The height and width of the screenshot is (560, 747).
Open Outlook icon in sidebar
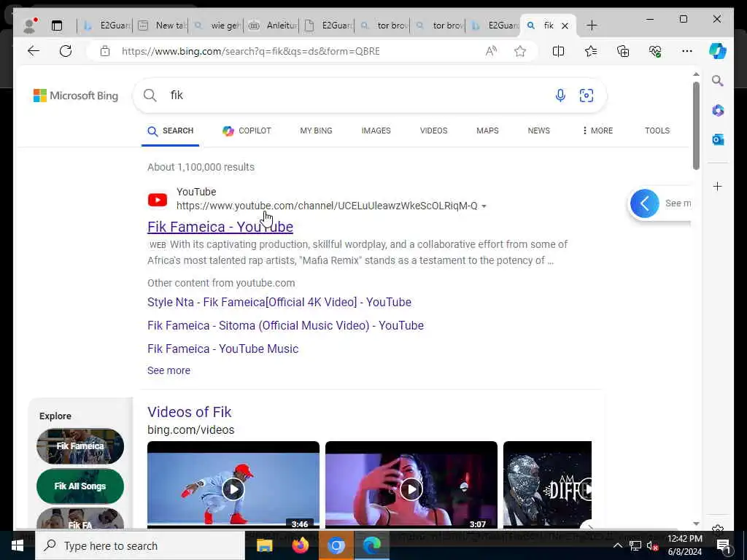718,139
